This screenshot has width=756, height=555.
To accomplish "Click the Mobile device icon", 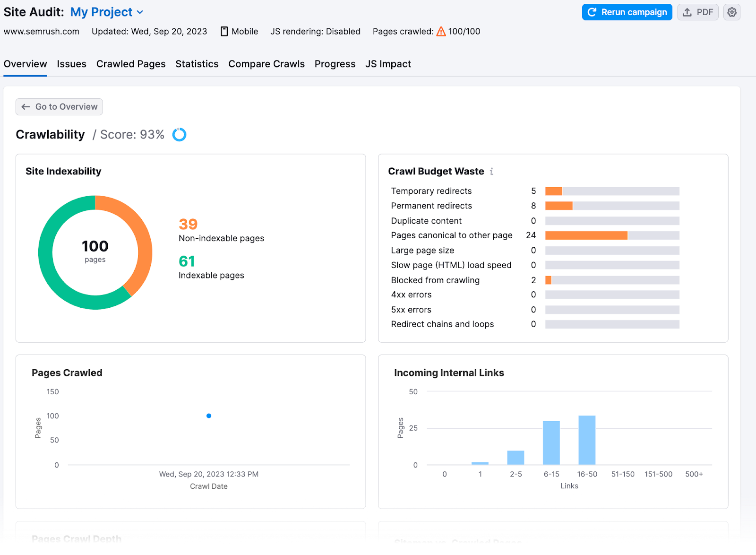I will coord(224,32).
